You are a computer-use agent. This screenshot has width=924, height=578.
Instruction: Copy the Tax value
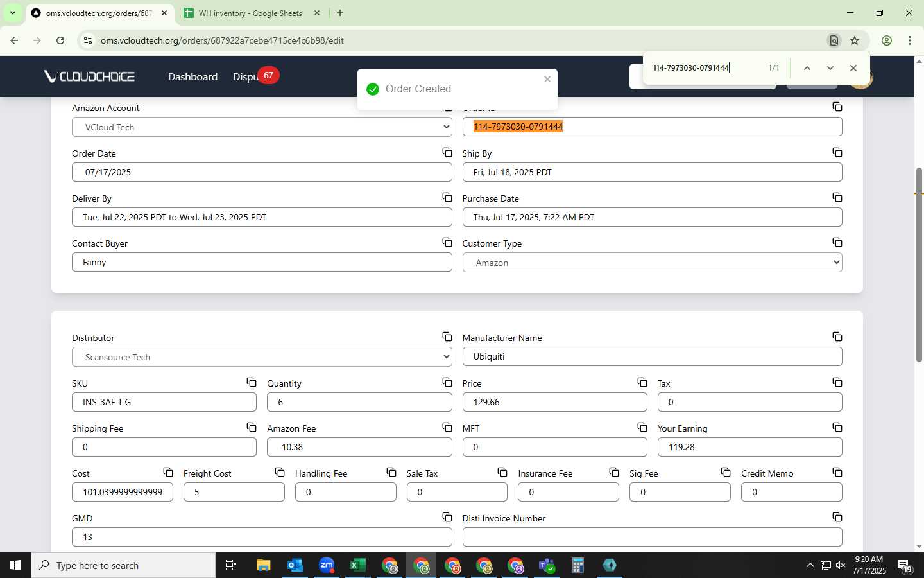click(x=837, y=382)
